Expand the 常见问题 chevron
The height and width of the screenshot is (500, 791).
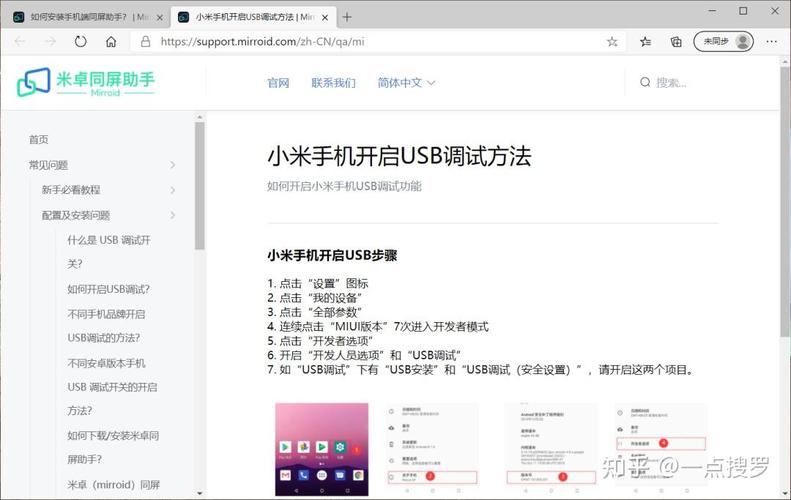point(173,165)
